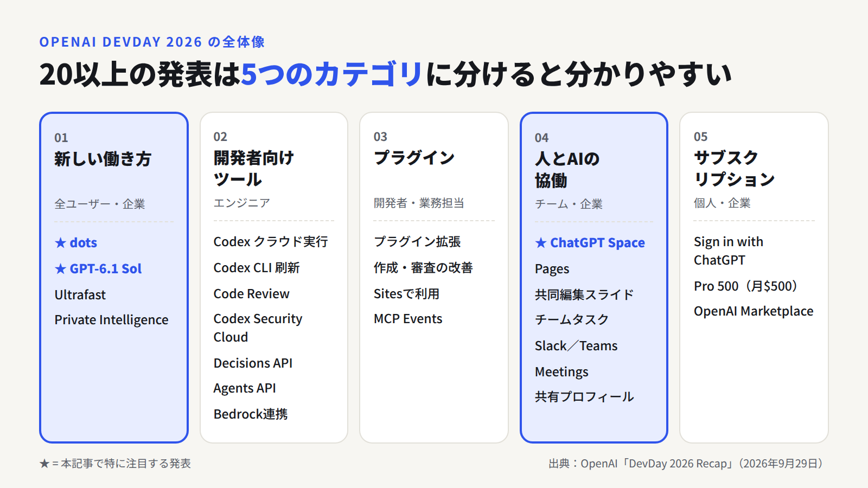Click the 'Sitesで利用' item

(407, 294)
